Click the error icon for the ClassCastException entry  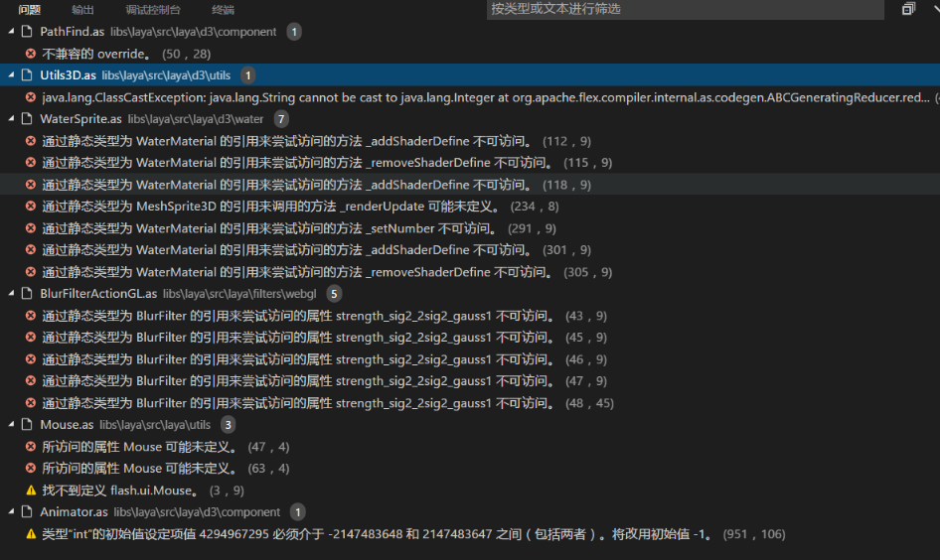(x=30, y=97)
